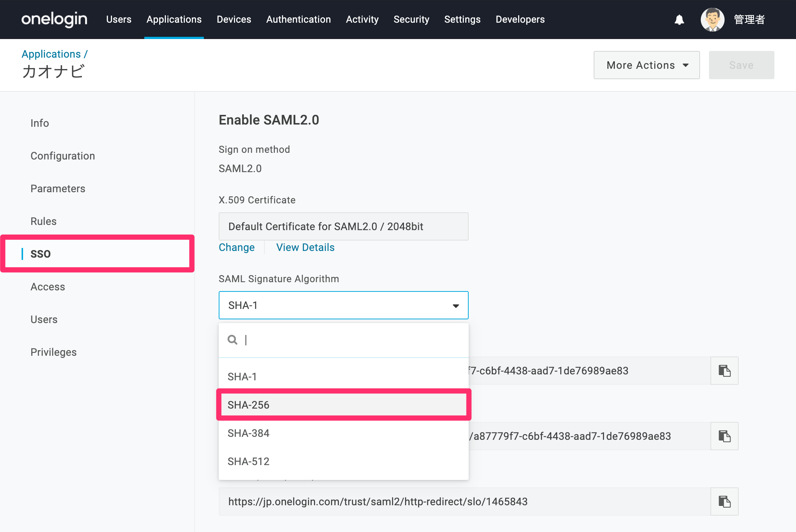Copy the second URL with /a87779f7 prefix
The height and width of the screenshot is (532, 796).
tap(724, 436)
